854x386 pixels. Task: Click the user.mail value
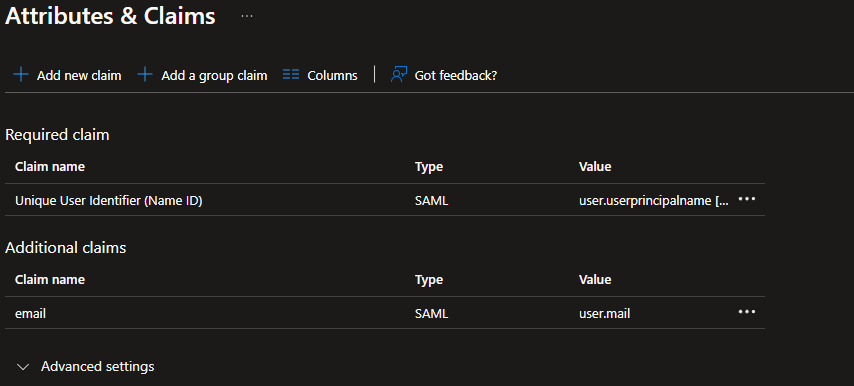coord(605,314)
